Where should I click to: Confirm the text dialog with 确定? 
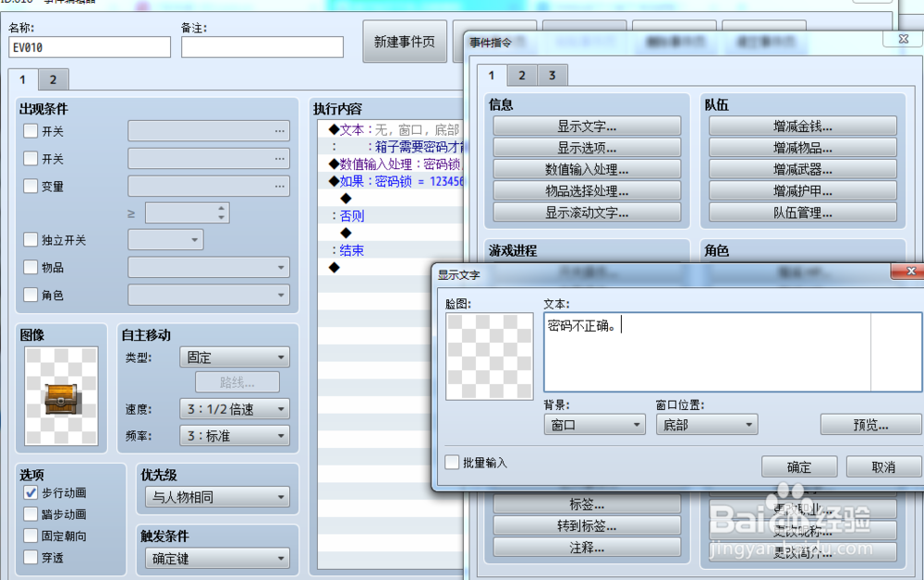[799, 467]
